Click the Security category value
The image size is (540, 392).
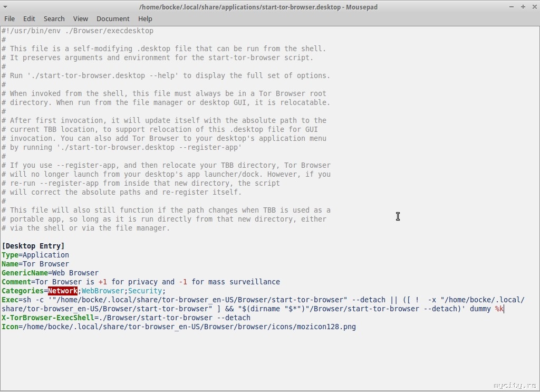[x=145, y=291]
